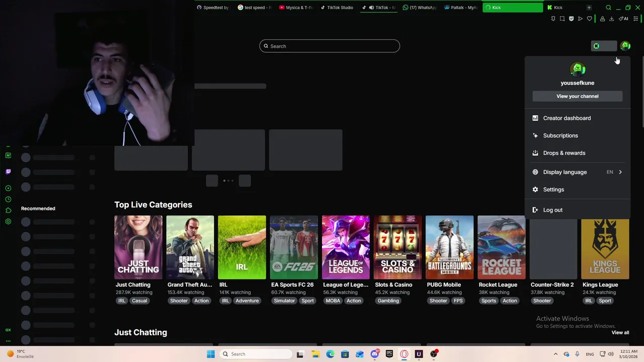Select Subscriptions menu item
The image size is (644, 362).
tap(578, 136)
